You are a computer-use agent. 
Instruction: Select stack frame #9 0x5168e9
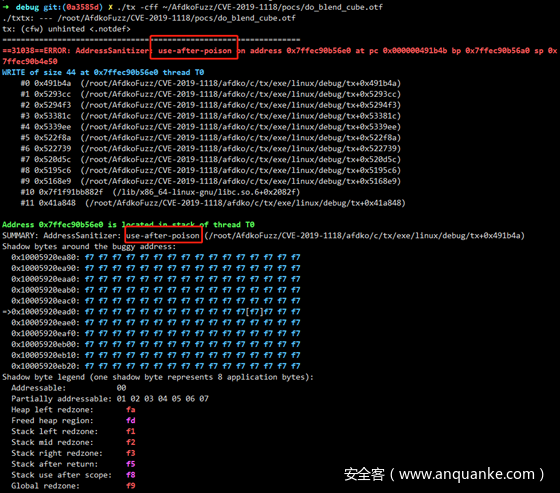point(211,181)
